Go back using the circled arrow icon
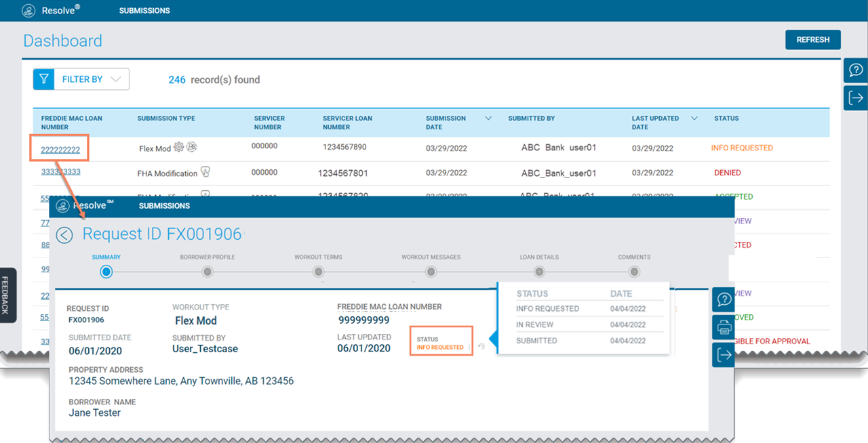The height and width of the screenshot is (443, 868). (x=64, y=235)
